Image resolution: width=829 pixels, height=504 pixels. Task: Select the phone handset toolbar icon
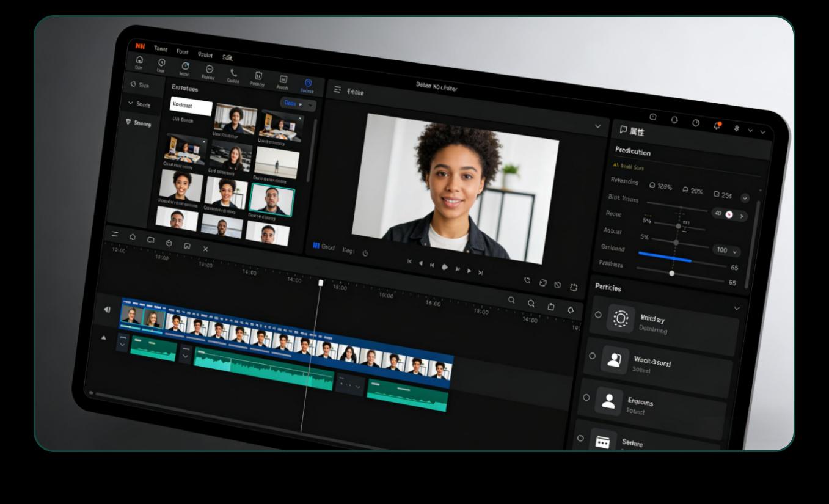click(x=234, y=72)
